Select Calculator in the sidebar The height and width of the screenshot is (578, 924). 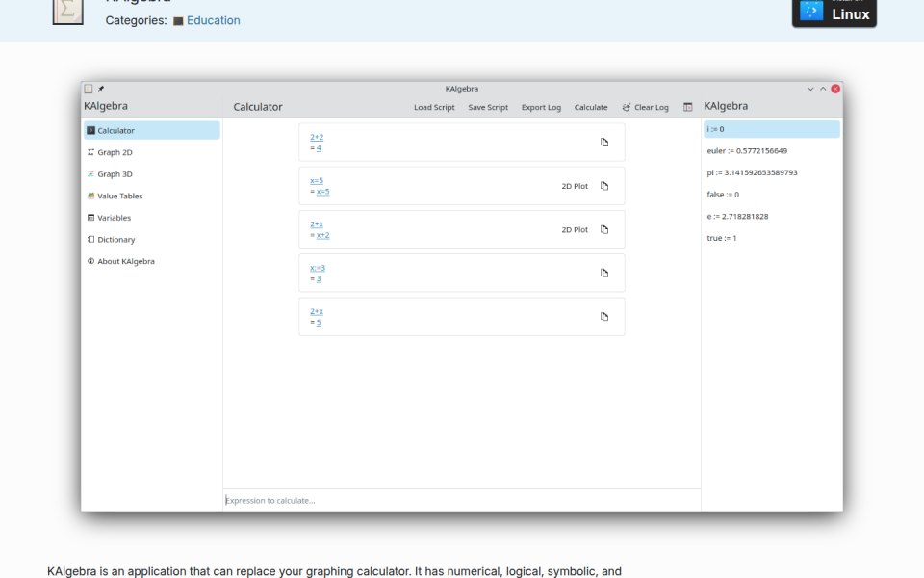click(151, 130)
